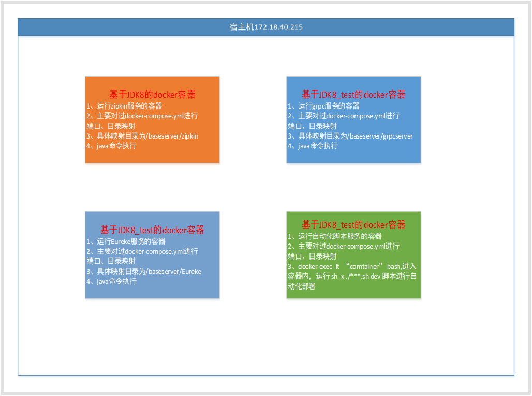The image size is (532, 396).
Task: Select the title of the Eureke box
Action: pos(152,230)
